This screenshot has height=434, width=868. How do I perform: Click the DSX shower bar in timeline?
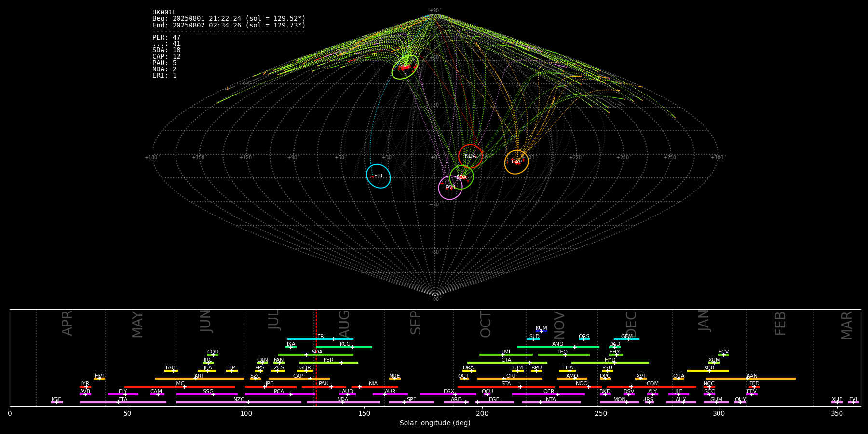[x=448, y=394]
